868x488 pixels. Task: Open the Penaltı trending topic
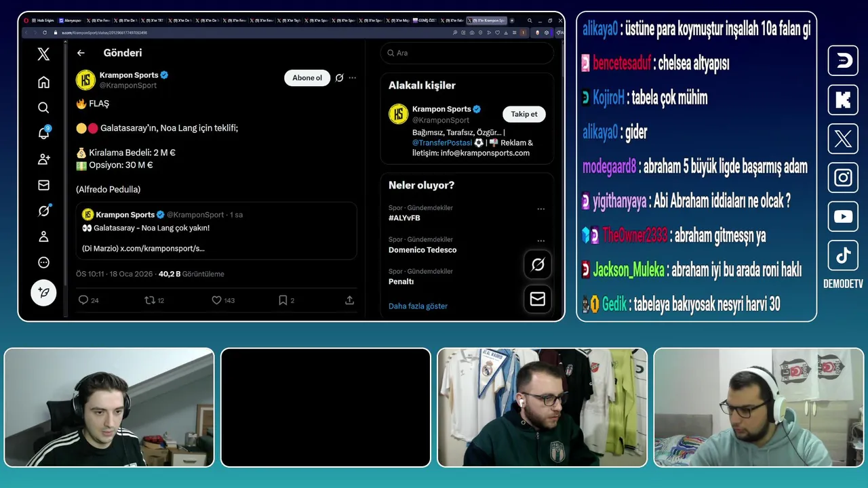tap(401, 282)
